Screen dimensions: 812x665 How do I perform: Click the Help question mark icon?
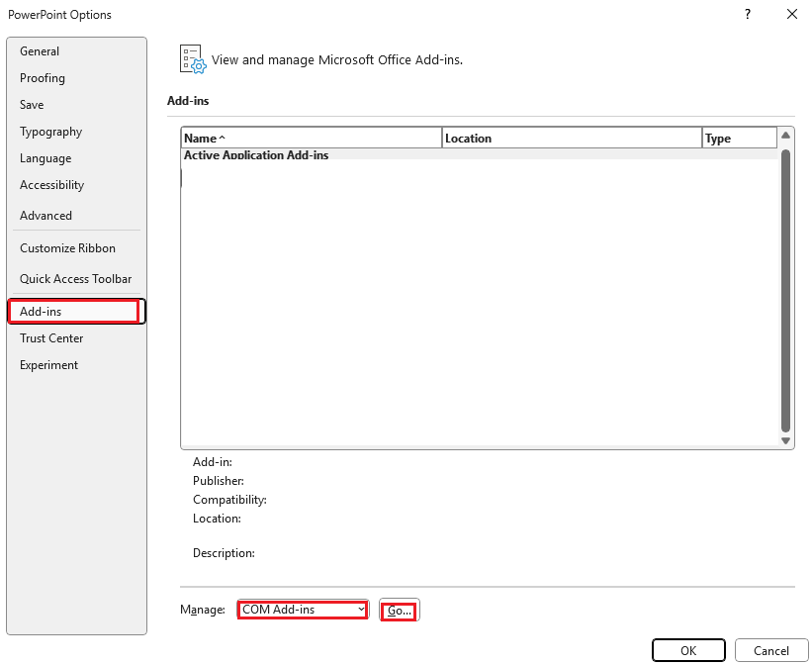747,14
